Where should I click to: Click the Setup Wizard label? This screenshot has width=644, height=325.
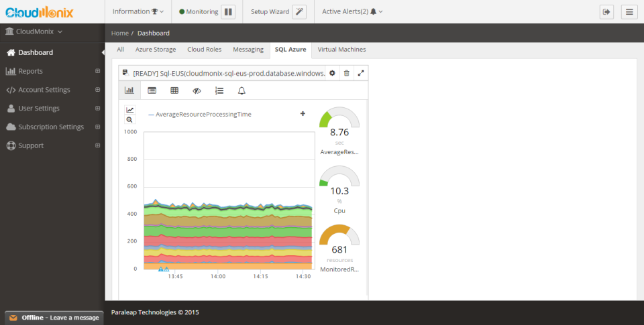[x=270, y=11]
